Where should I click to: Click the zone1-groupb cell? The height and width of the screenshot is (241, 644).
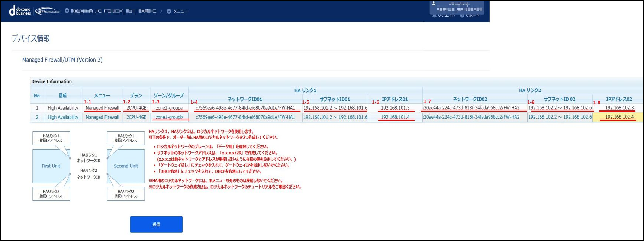point(169,117)
